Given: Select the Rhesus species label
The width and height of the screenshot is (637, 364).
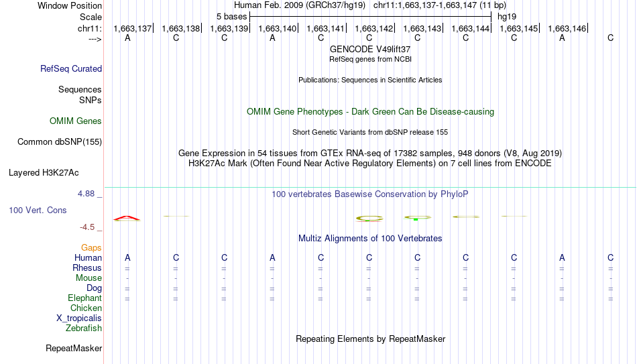Looking at the screenshot, I should coord(87,267).
